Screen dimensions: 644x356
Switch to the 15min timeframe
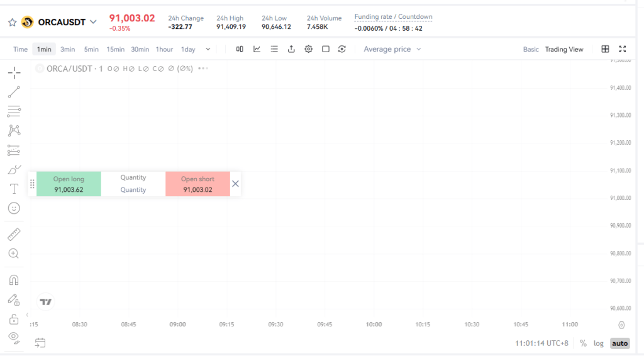(115, 49)
